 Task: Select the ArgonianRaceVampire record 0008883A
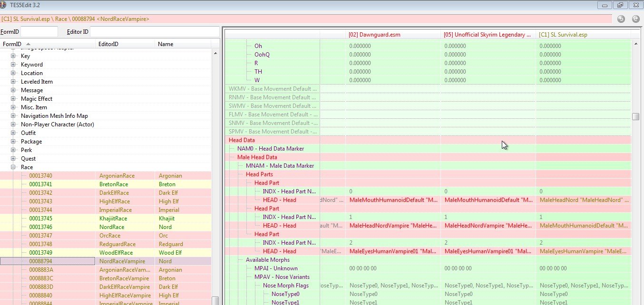106,270
